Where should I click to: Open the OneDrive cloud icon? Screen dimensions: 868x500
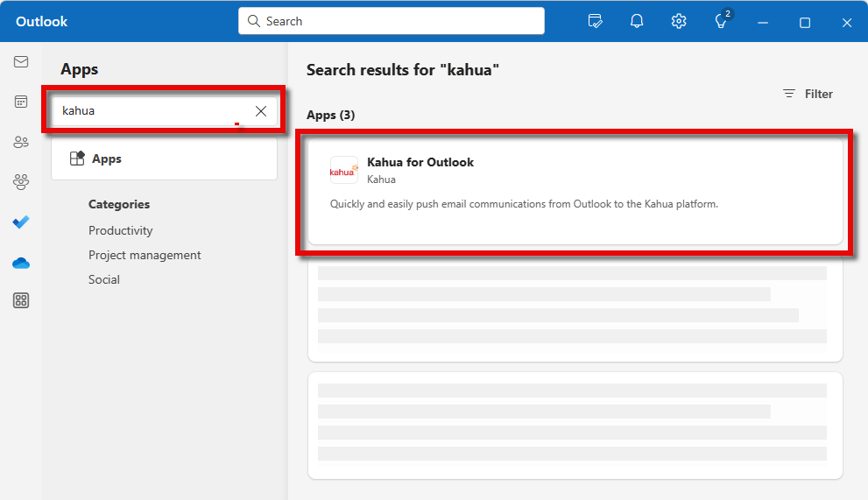point(21,263)
